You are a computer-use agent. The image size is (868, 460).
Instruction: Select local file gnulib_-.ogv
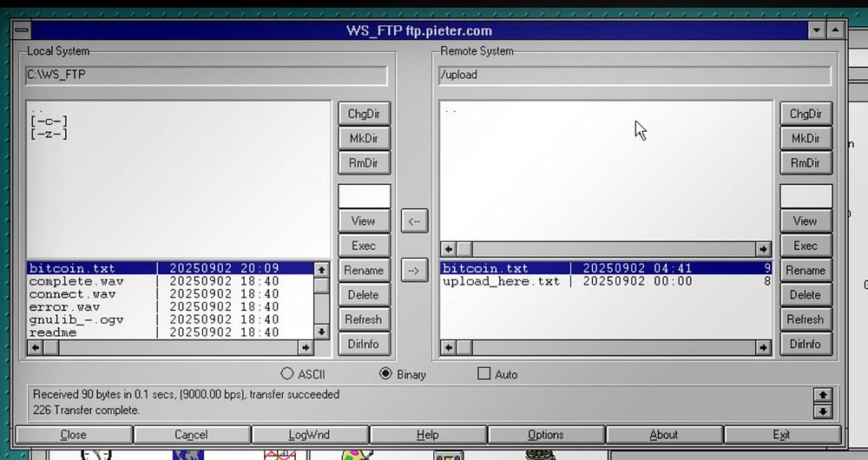pos(170,319)
